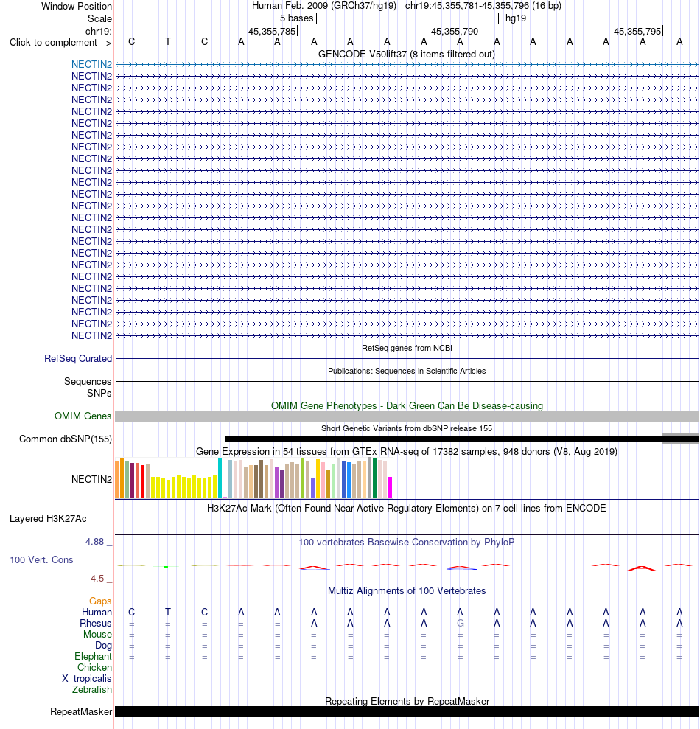Click position marker 45,355,785
700x729 pixels.
[x=273, y=31]
